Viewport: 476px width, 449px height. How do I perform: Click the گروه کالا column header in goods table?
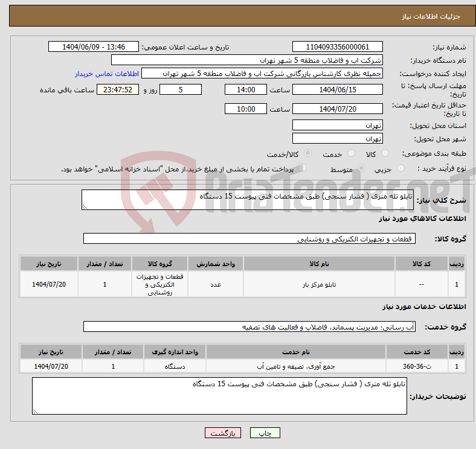click(159, 264)
